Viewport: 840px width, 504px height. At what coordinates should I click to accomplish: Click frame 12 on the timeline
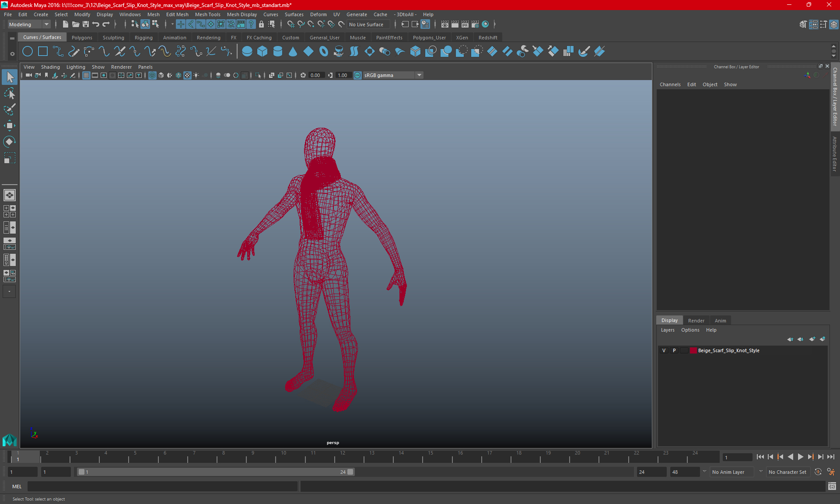point(342,457)
